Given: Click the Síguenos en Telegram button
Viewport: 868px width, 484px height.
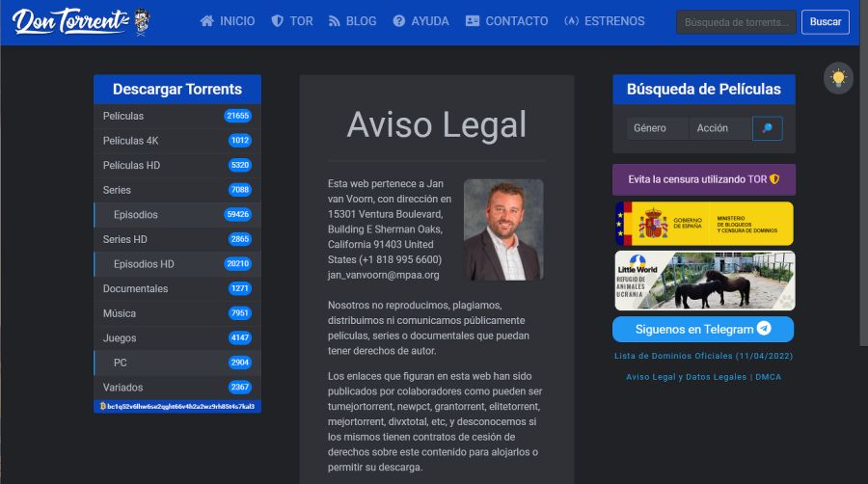Looking at the screenshot, I should pos(703,330).
